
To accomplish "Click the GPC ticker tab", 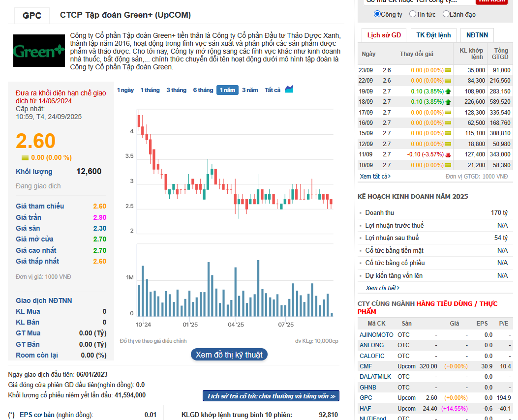I will tap(32, 16).
